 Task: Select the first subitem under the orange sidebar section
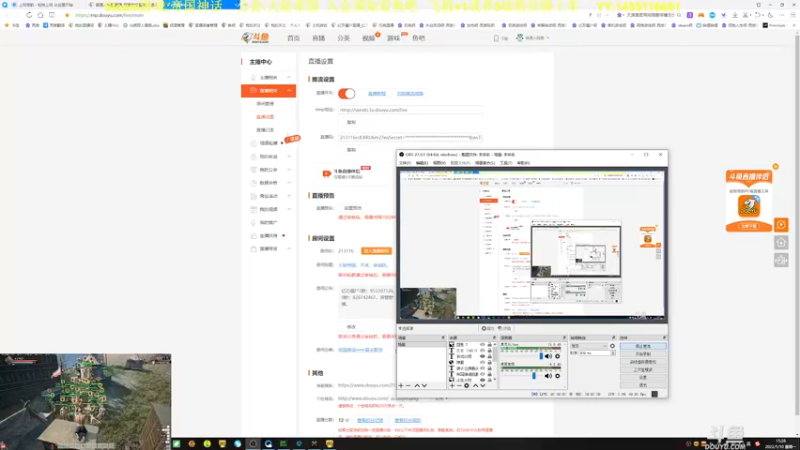click(x=265, y=104)
